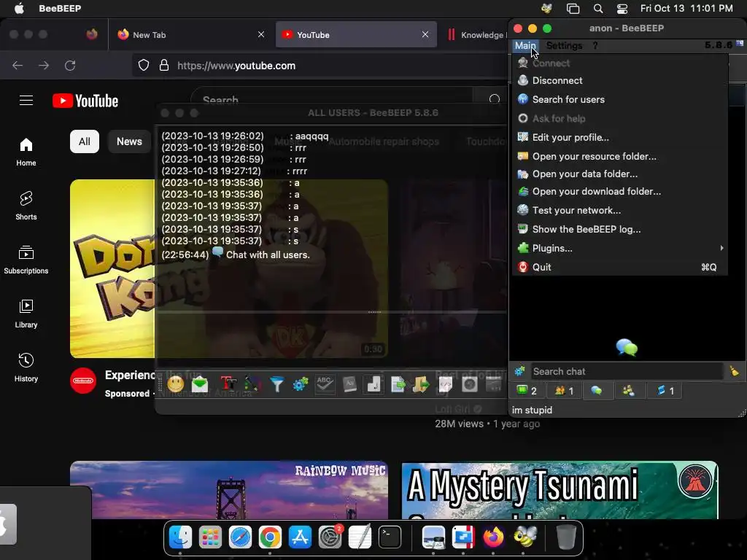This screenshot has height=560, width=747.
Task: Open the Settings menu in BeeBEEP
Action: point(564,46)
